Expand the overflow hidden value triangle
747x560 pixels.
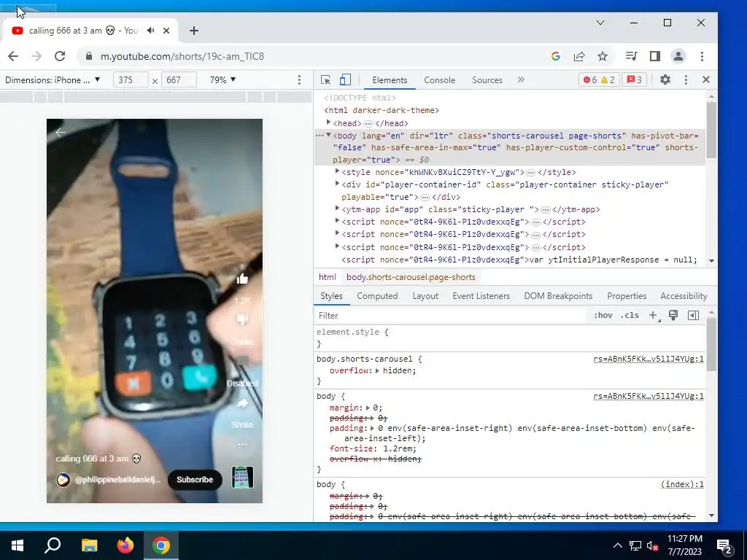(377, 370)
